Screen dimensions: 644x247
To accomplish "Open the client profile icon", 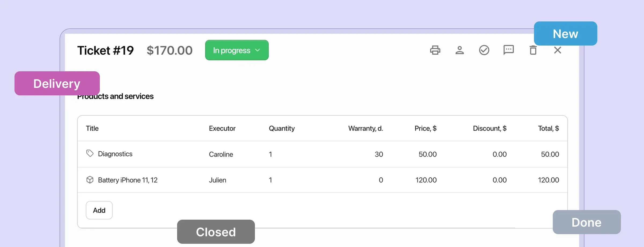I will [460, 50].
